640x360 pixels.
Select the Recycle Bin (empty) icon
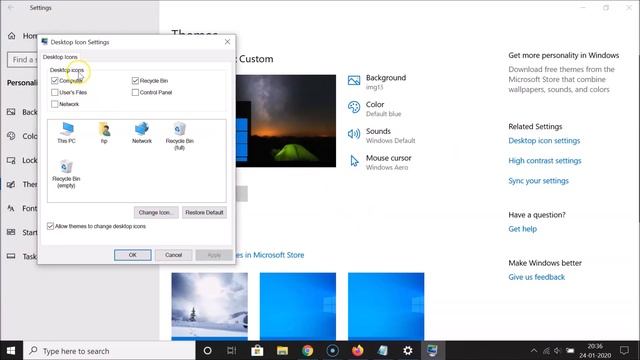point(66,174)
